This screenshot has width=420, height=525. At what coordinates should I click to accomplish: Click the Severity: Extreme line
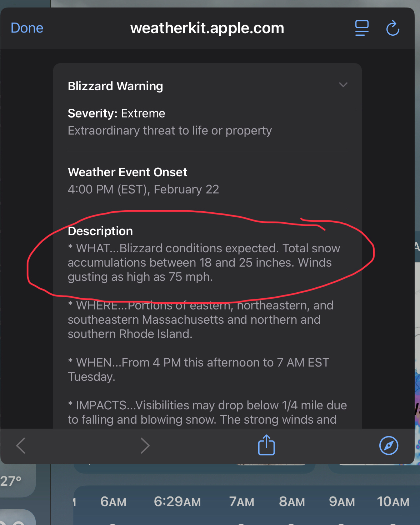(116, 113)
